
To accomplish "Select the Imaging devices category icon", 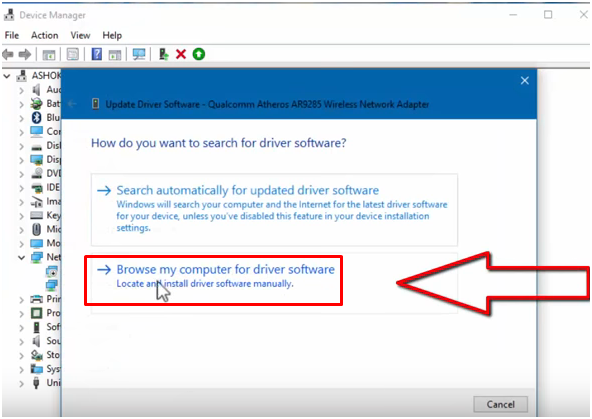I will 37,202.
